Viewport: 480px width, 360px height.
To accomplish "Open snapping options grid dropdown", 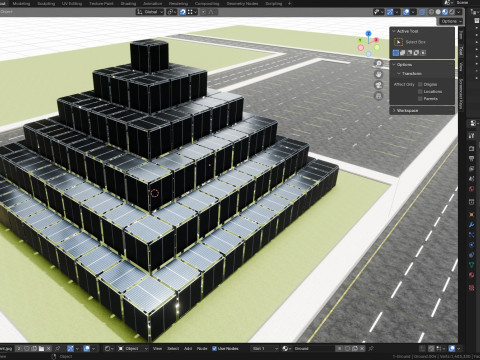I will (191, 12).
